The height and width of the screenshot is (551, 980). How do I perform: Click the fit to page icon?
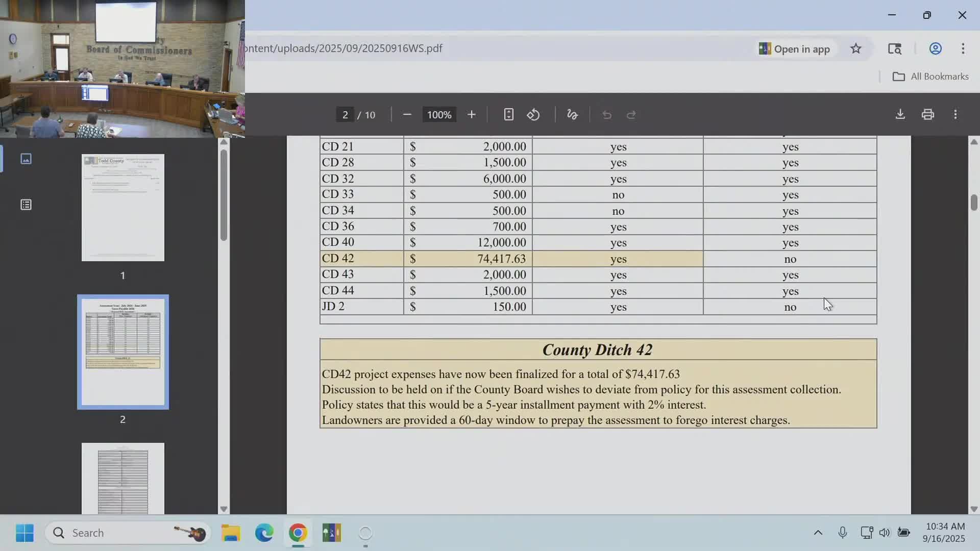(508, 115)
